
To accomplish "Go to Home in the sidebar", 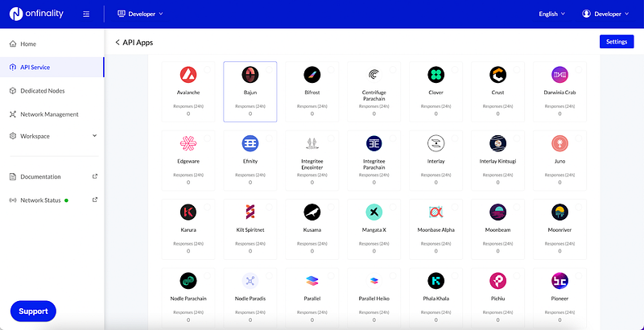I will pos(52,44).
